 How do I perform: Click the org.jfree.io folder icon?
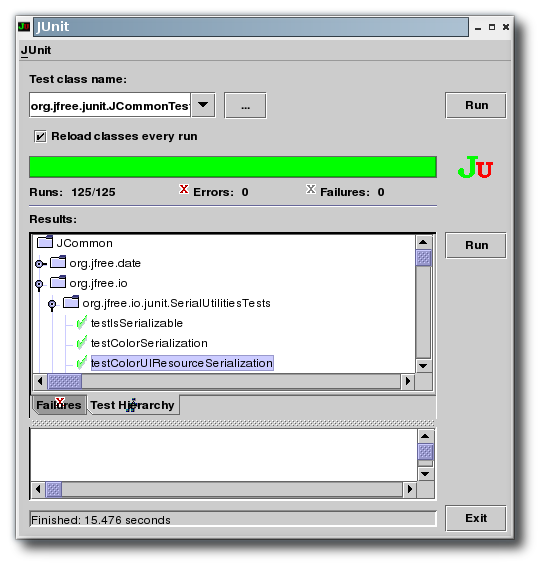[58, 282]
